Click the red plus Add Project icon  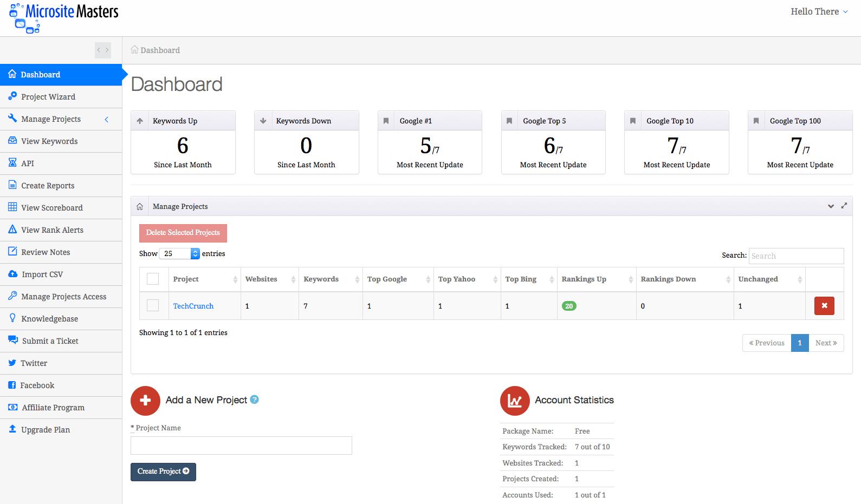coord(145,401)
